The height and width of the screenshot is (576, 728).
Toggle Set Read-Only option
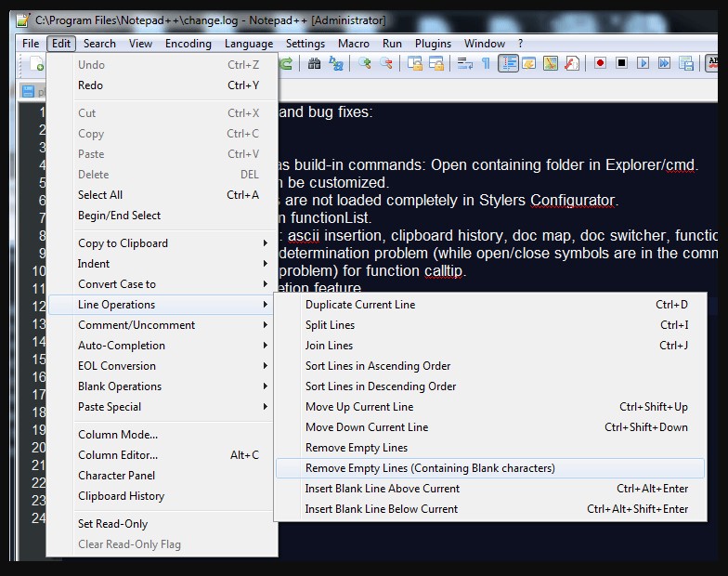pos(160,524)
